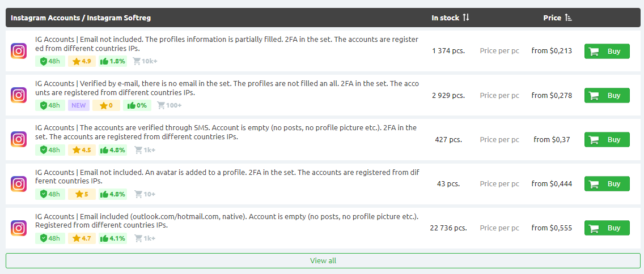Screen dimensions: 644x274
Task: Expand list with View all
Action: 323,260
